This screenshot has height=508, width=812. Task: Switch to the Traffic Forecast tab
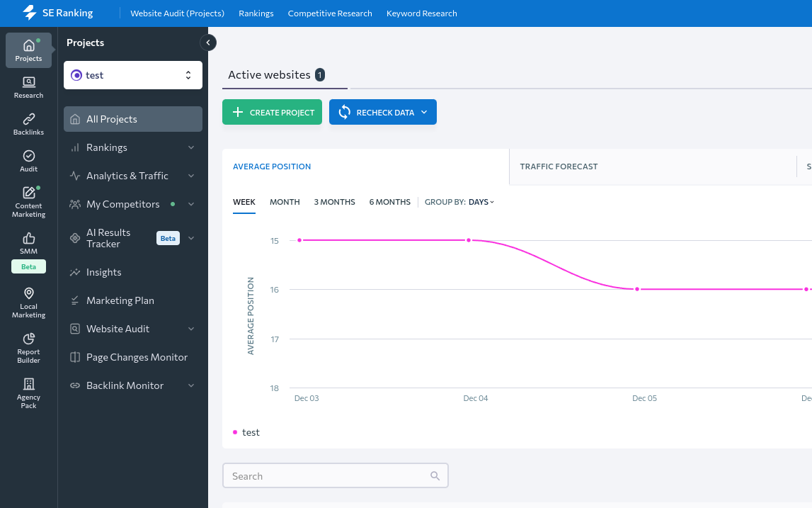tap(559, 166)
